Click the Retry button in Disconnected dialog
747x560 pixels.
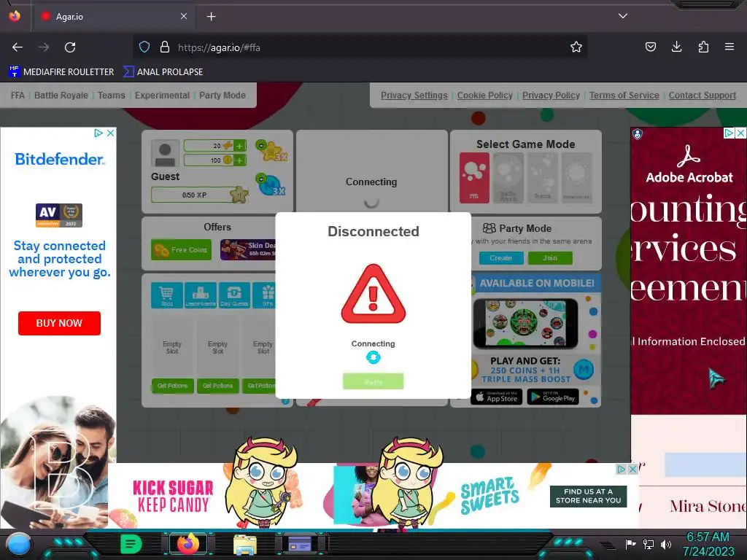tap(373, 381)
